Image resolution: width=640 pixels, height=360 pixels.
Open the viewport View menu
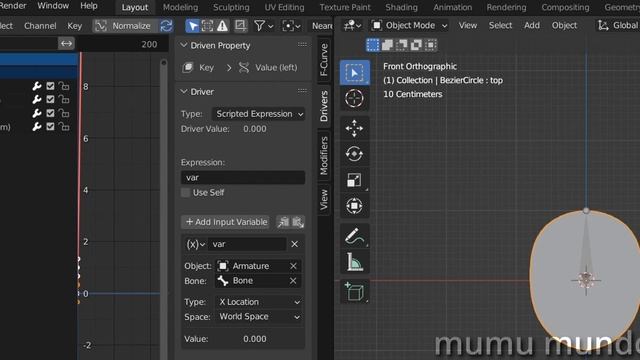pyautogui.click(x=468, y=25)
